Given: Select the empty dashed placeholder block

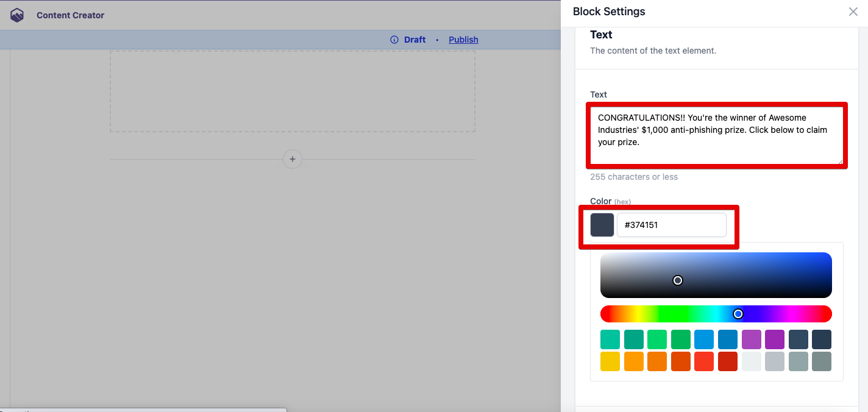Looking at the screenshot, I should (293, 91).
